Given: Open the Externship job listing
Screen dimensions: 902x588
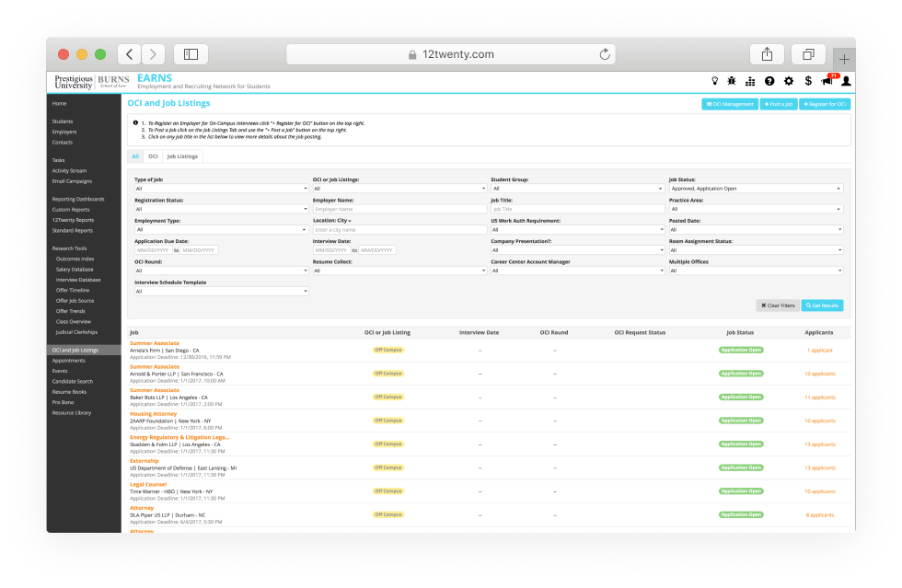Looking at the screenshot, I should 144,461.
